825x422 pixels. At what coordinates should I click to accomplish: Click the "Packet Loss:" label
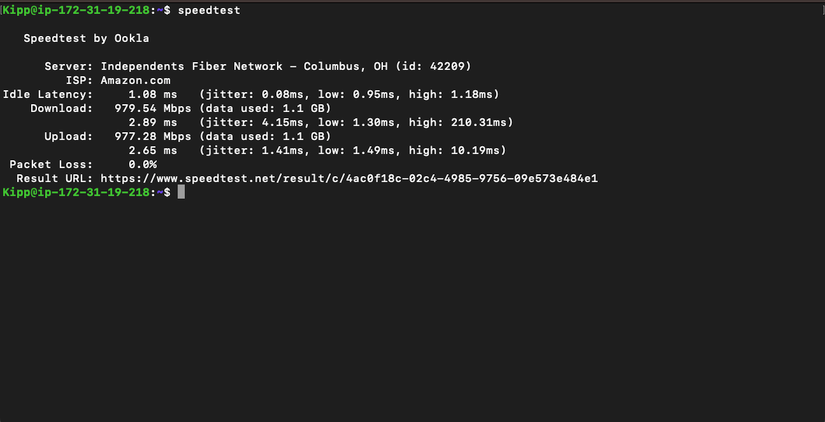[51, 164]
